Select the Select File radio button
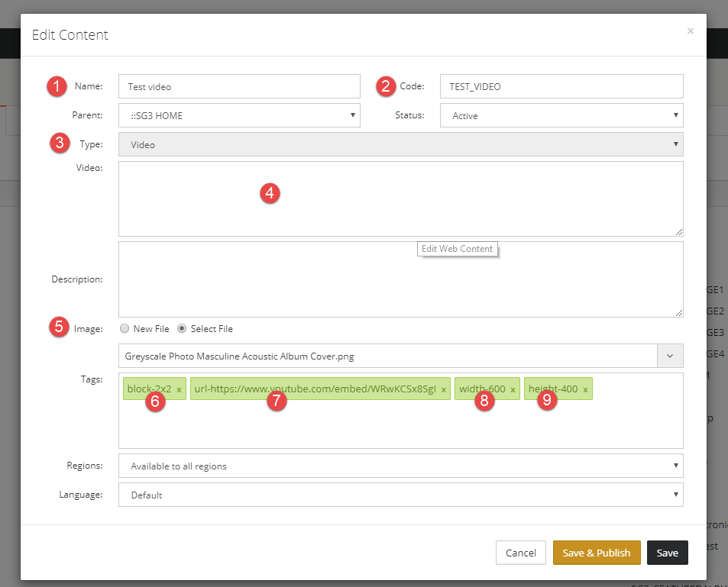 182,328
